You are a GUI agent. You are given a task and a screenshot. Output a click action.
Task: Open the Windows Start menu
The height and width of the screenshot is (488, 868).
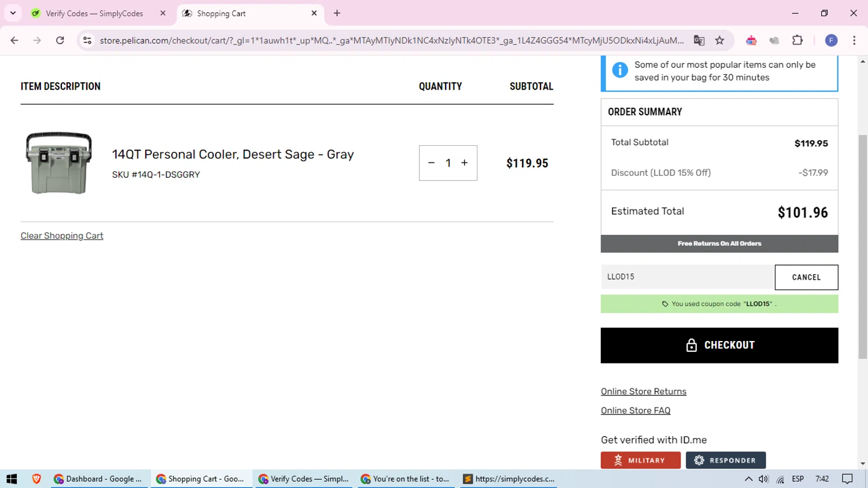pos(12,479)
